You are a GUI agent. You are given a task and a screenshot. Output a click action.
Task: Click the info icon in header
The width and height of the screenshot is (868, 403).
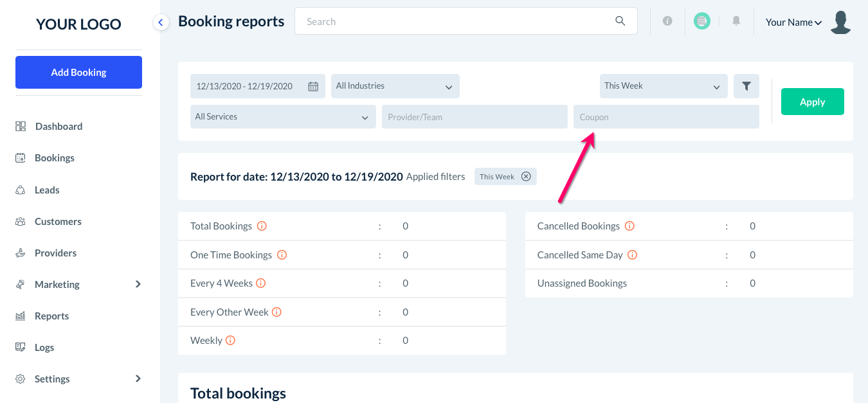[x=667, y=21]
